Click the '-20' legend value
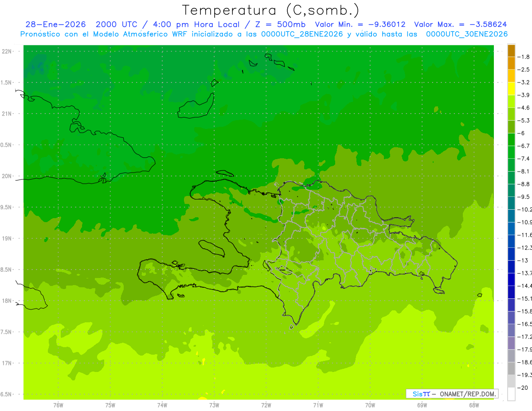The width and height of the screenshot is (532, 411). [x=523, y=388]
